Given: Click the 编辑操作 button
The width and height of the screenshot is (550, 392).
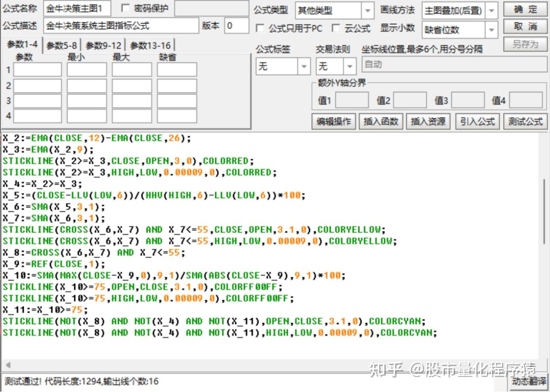Looking at the screenshot, I should pyautogui.click(x=334, y=122).
